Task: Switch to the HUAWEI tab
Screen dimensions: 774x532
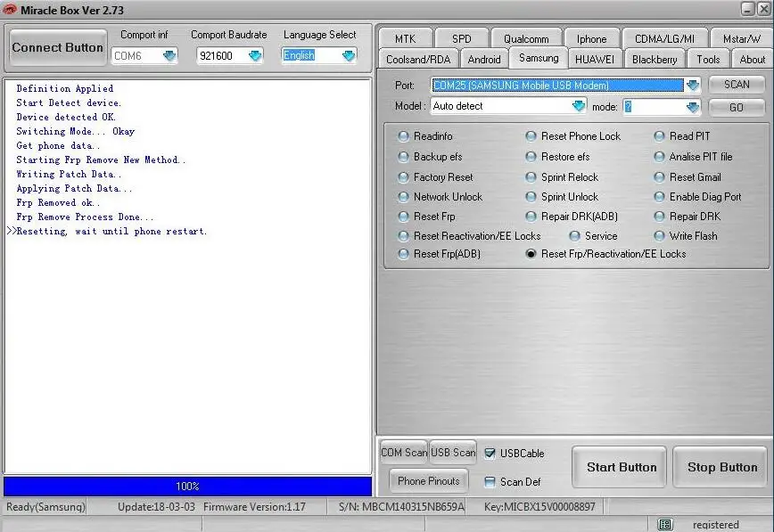Action: [x=595, y=59]
